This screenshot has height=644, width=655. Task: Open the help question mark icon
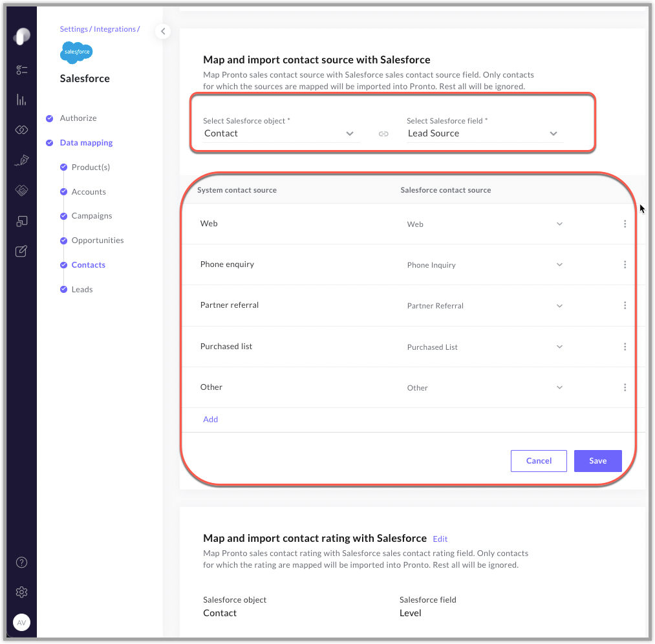(x=21, y=562)
